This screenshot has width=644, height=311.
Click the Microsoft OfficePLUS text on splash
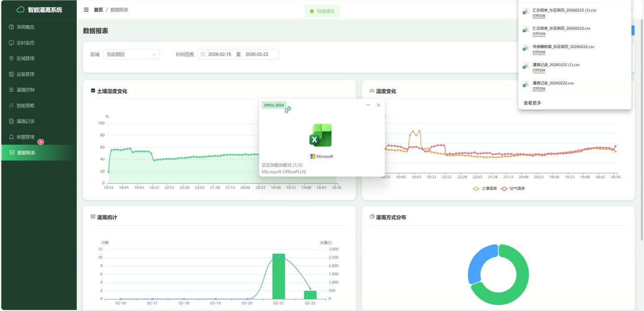pos(284,172)
